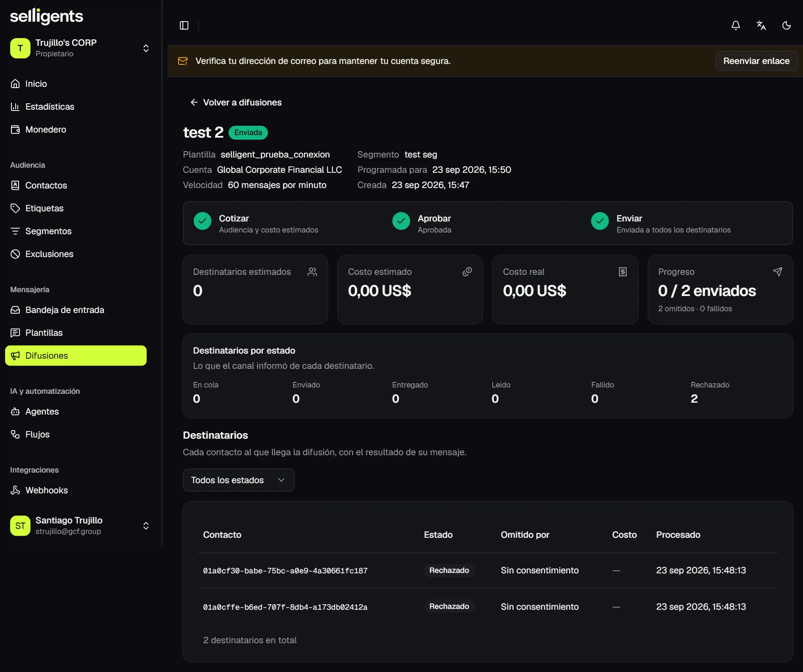Click the back arrow next to Volver a difusiones
Screen dimensions: 803x672
[194, 102]
